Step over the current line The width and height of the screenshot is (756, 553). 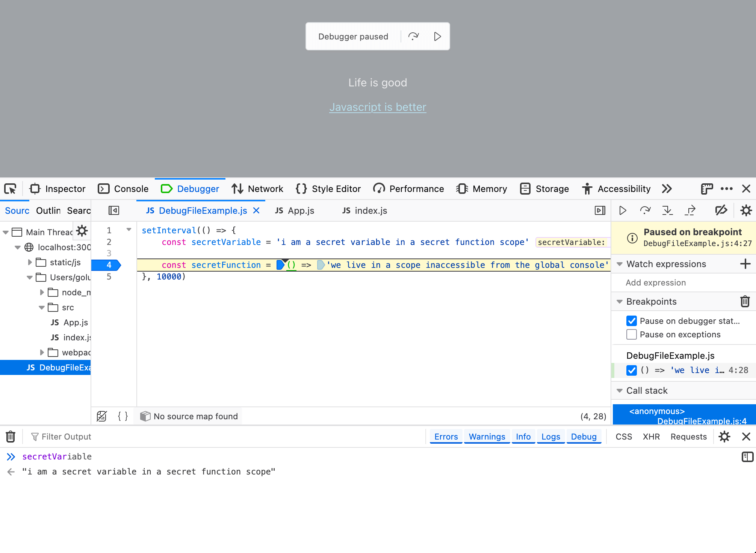click(645, 210)
